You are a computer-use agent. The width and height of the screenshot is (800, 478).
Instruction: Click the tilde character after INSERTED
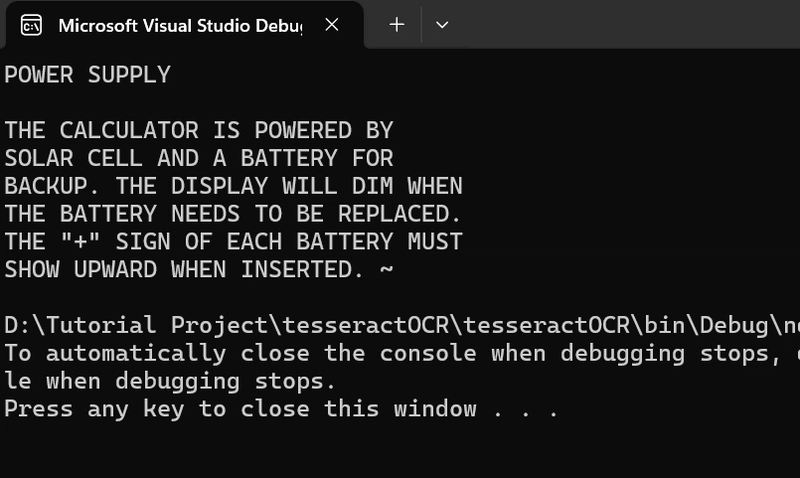point(387,269)
